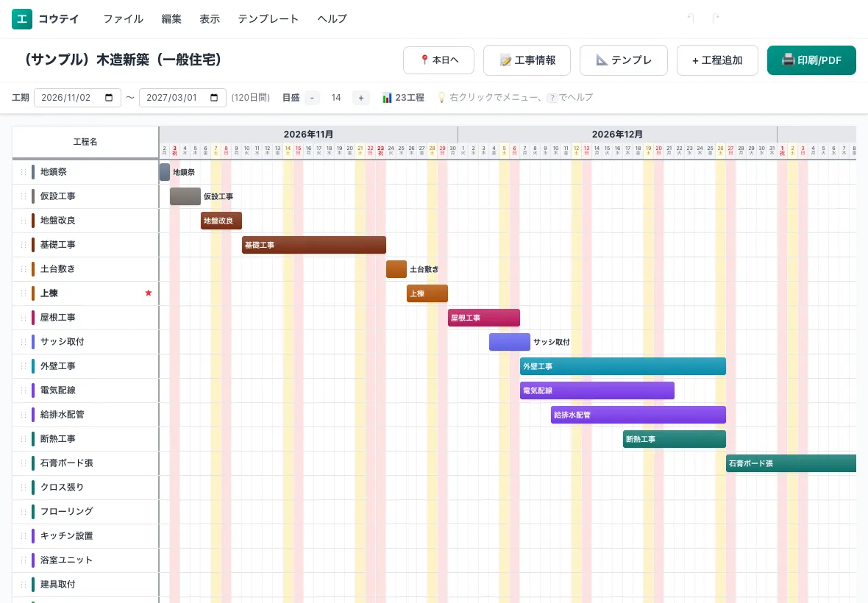Image resolution: width=868 pixels, height=603 pixels.
Task: Open 工事情報 dialog
Action: pyautogui.click(x=527, y=60)
